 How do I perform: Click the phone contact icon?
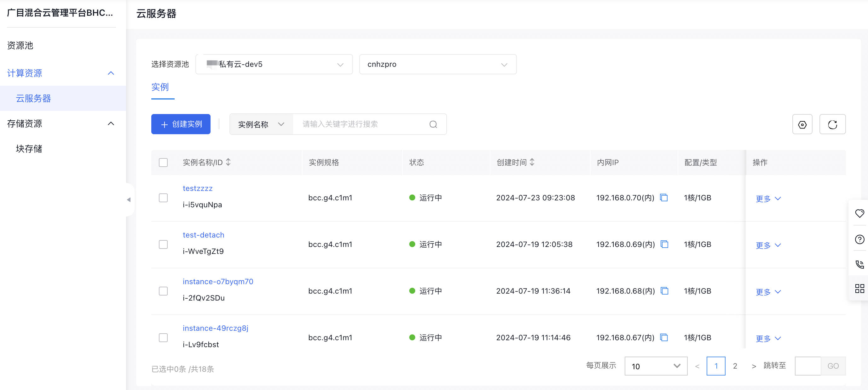(859, 264)
